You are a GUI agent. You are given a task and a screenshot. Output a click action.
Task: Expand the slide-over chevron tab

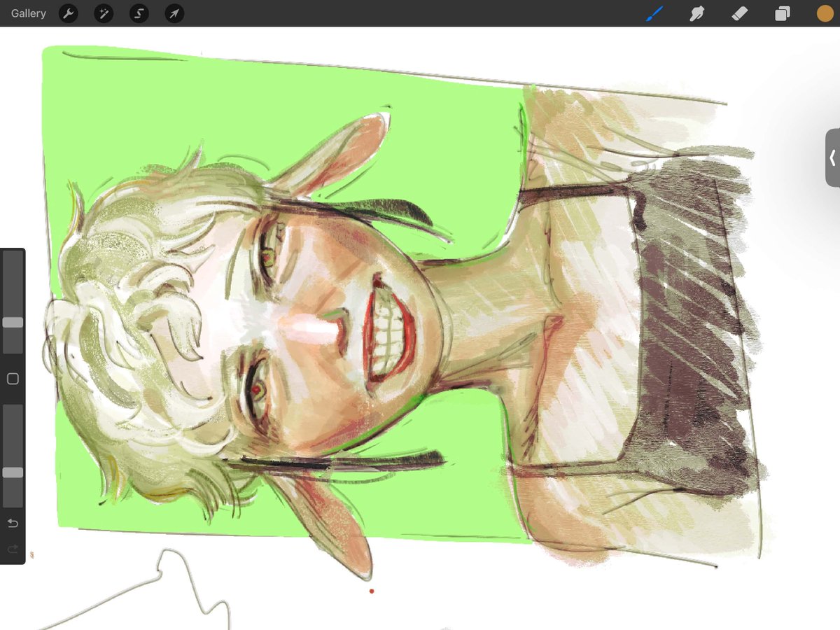(832, 158)
